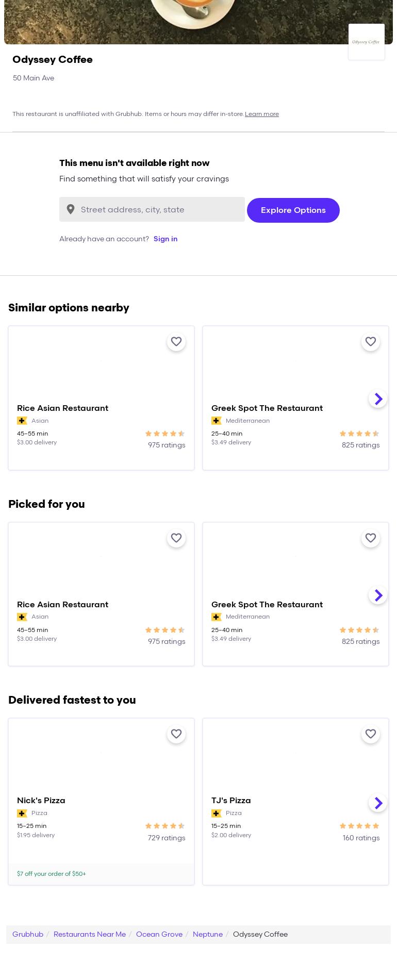Favorite Greek Spot in Similar options nearby
Screen dimensions: 397x980
[371, 342]
